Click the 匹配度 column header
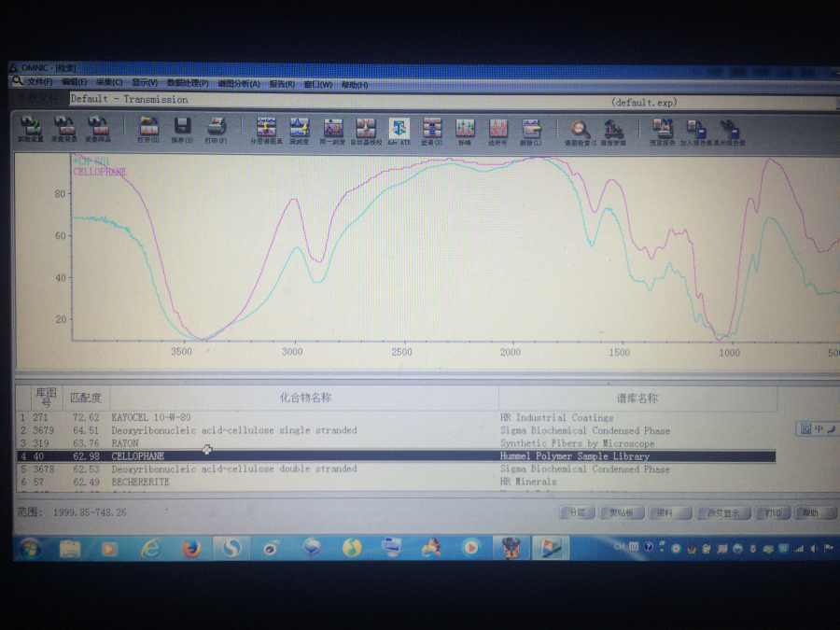Screen dimensions: 840x630 (86, 398)
